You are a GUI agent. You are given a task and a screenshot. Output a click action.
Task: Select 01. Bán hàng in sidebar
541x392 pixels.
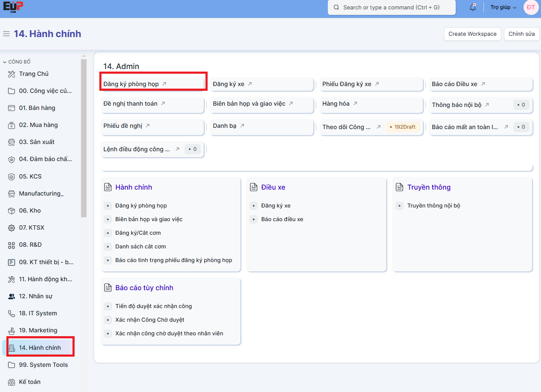click(37, 108)
